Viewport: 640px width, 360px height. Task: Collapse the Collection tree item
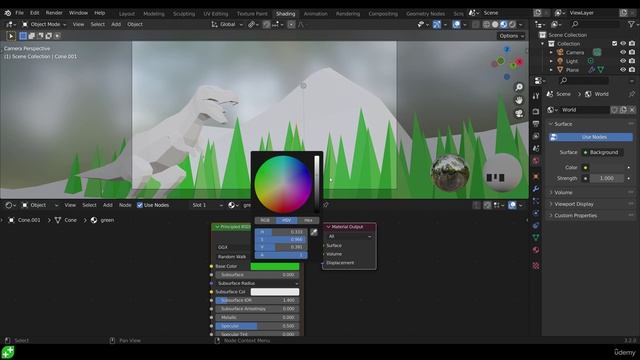543,44
